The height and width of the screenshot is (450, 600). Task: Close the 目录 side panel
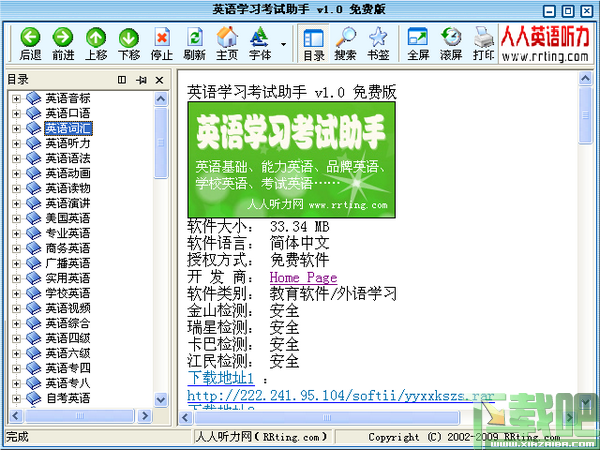click(x=160, y=80)
